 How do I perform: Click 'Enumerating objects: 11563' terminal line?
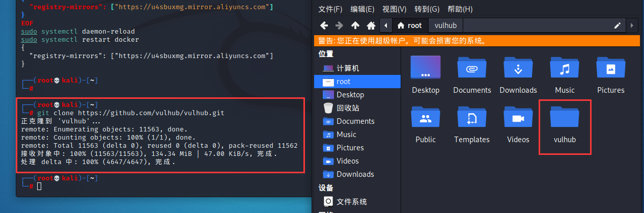[x=104, y=129]
